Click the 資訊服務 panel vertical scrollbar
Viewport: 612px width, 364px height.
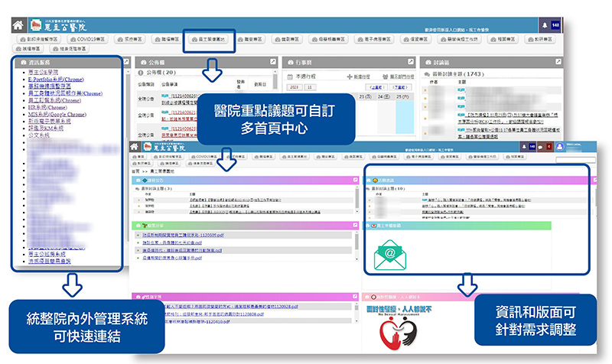(x=127, y=156)
